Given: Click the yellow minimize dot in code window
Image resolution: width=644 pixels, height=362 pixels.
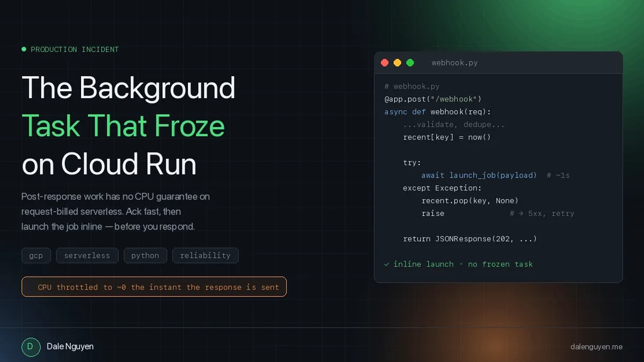Looking at the screenshot, I should pos(397,63).
